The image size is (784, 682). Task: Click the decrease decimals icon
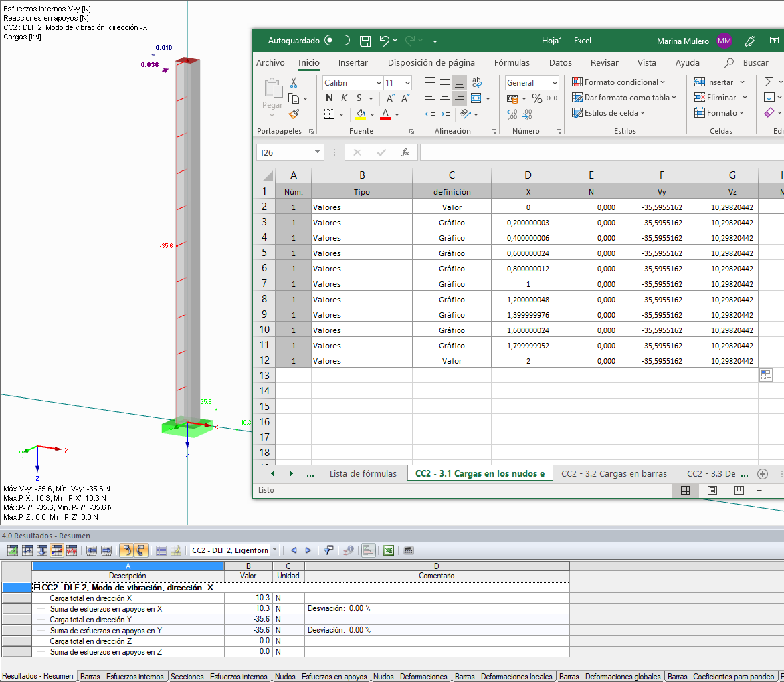[x=527, y=114]
